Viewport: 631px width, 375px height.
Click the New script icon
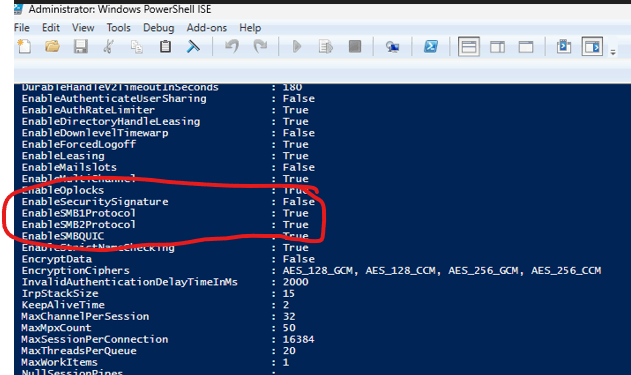point(24,47)
